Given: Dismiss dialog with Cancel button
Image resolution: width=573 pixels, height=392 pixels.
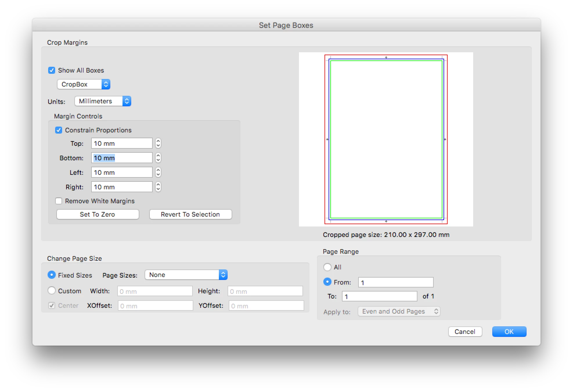Looking at the screenshot, I should pos(465,332).
